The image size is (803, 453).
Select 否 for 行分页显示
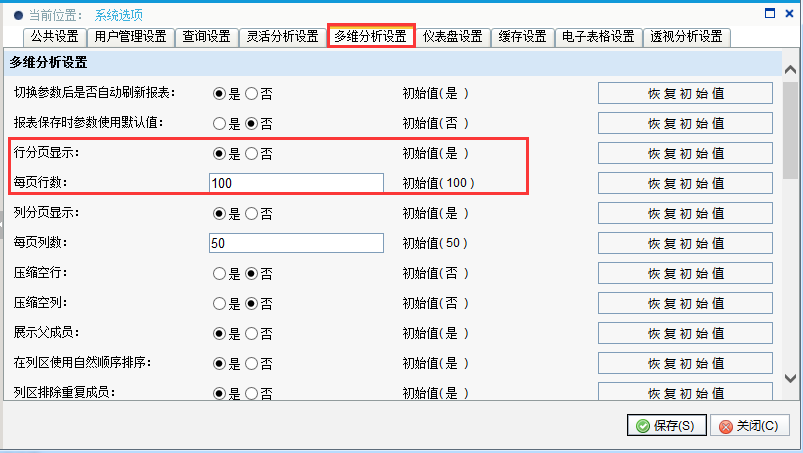coord(251,154)
